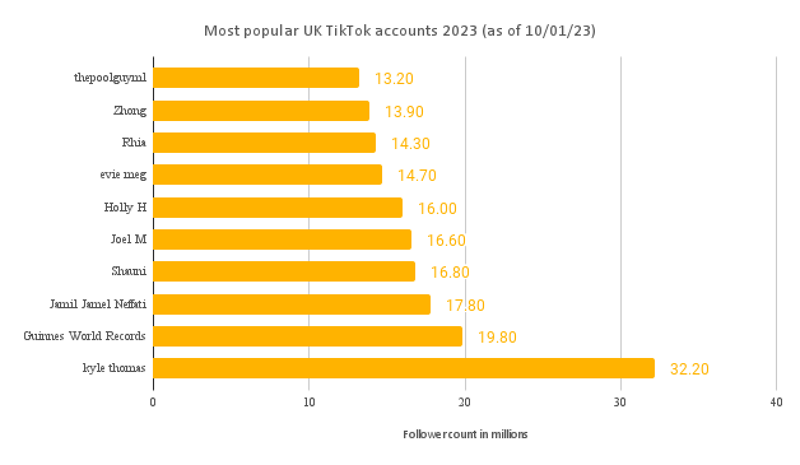Click the 32.20 data label
The image size is (800, 465).
tap(689, 369)
